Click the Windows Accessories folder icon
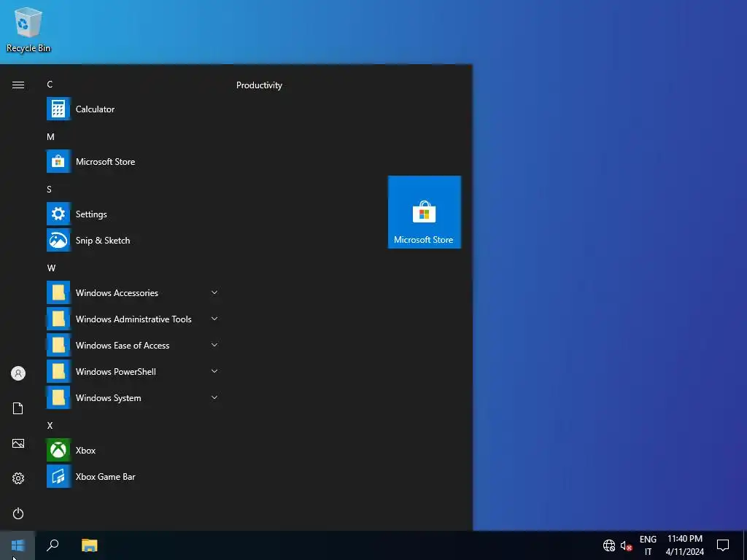This screenshot has height=560, width=747. click(x=58, y=292)
